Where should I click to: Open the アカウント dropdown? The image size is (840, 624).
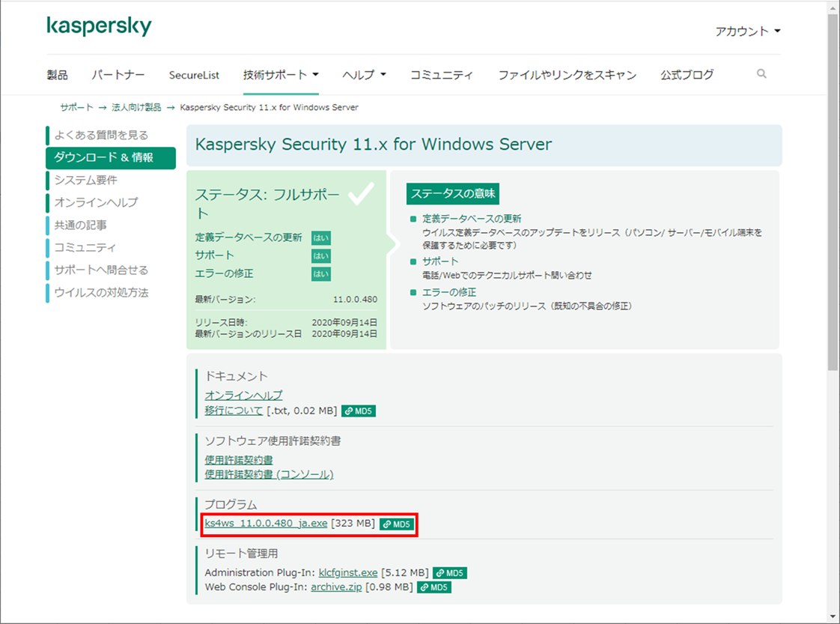click(x=748, y=31)
